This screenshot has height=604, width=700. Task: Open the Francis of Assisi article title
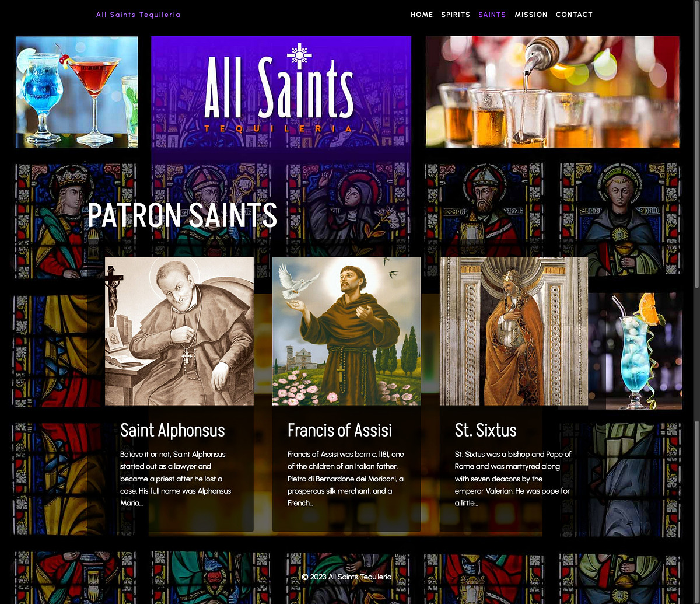point(339,430)
